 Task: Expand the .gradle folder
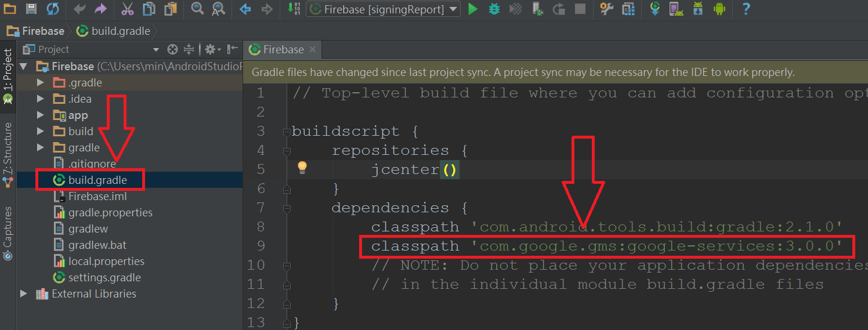coord(40,82)
